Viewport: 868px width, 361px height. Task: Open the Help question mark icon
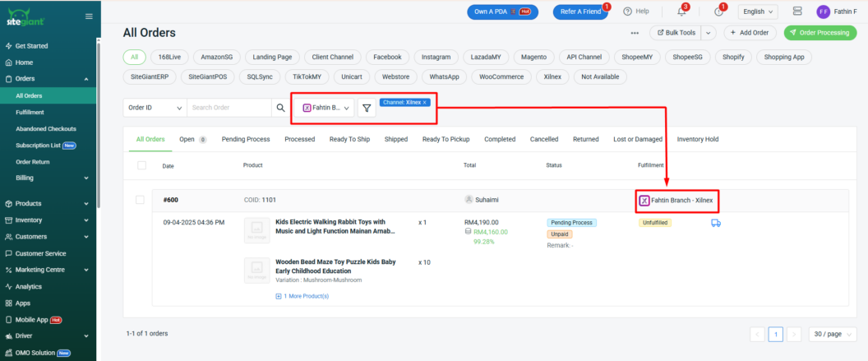[628, 12]
